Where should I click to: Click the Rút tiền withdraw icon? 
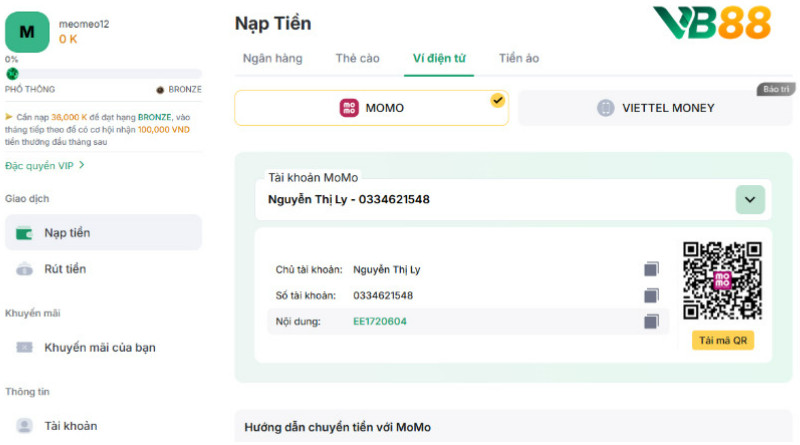[26, 269]
